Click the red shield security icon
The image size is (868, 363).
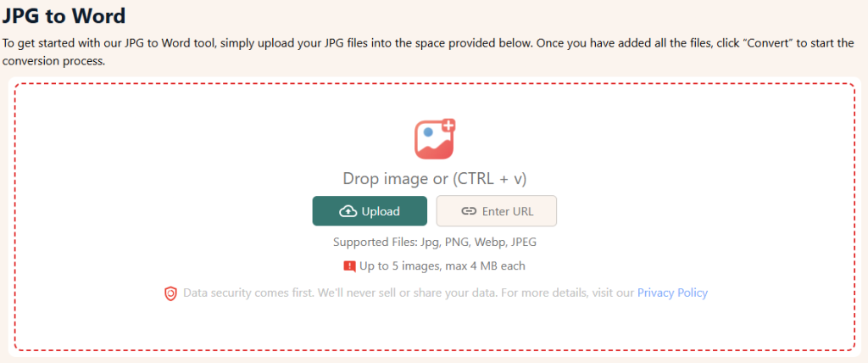coord(170,293)
